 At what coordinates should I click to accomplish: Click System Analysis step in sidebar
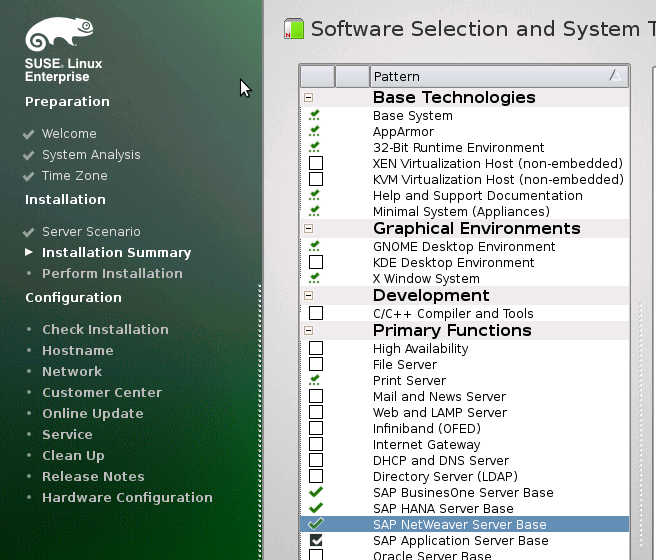pyautogui.click(x=91, y=155)
